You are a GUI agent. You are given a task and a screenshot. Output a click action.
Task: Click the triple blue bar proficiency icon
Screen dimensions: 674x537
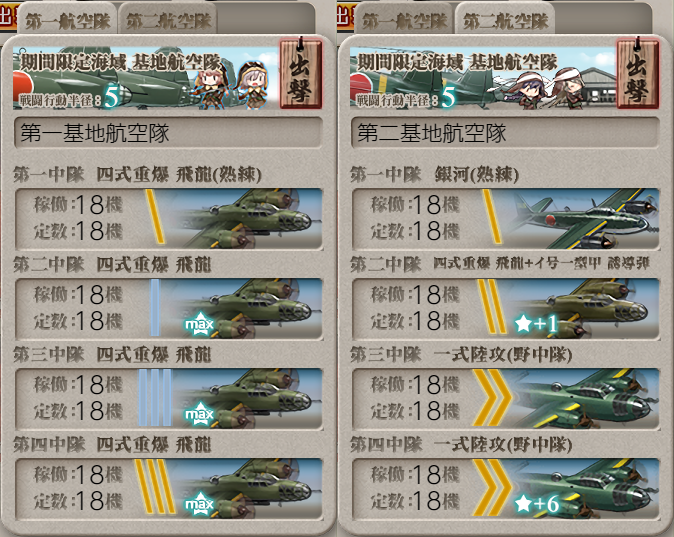[155, 398]
